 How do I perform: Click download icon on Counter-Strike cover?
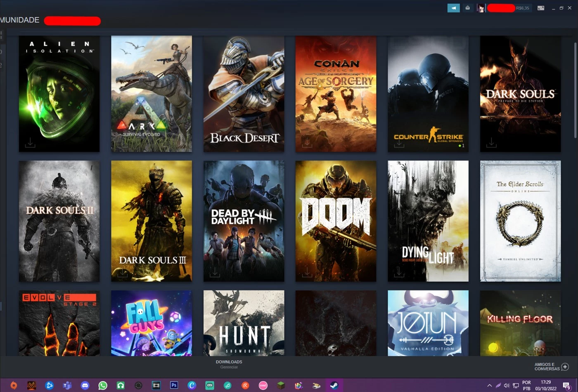[399, 143]
